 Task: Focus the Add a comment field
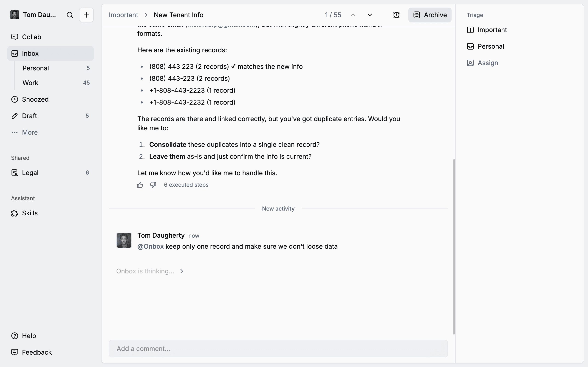(278, 349)
